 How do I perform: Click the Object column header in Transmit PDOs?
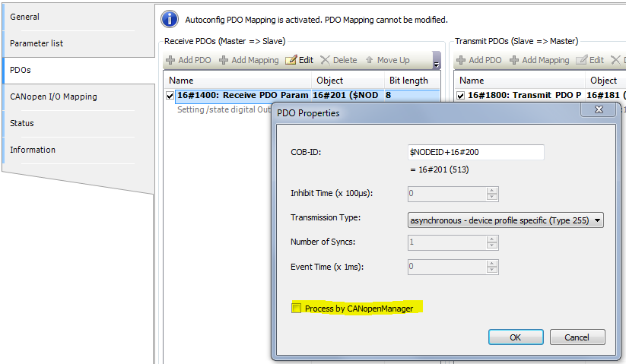(605, 81)
